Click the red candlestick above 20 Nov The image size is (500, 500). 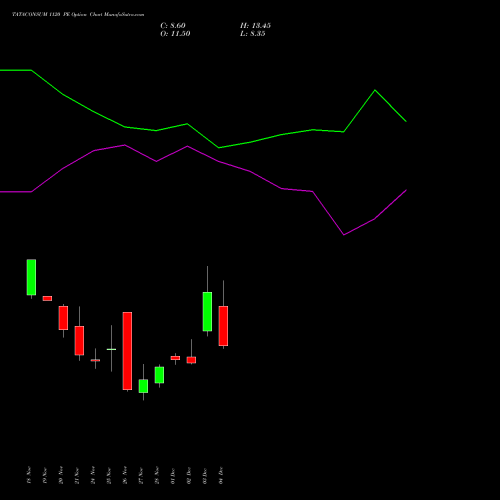[x=63, y=318]
